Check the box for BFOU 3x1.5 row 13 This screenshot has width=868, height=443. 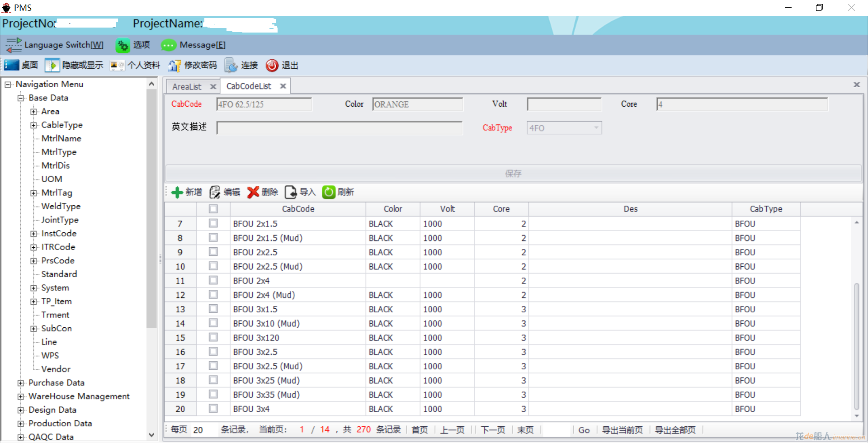pyautogui.click(x=213, y=309)
